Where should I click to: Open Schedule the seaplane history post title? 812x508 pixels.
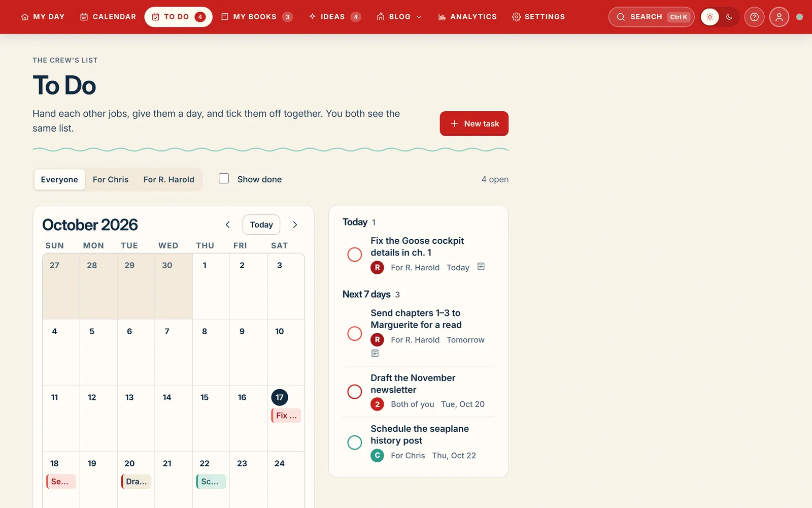click(x=420, y=434)
